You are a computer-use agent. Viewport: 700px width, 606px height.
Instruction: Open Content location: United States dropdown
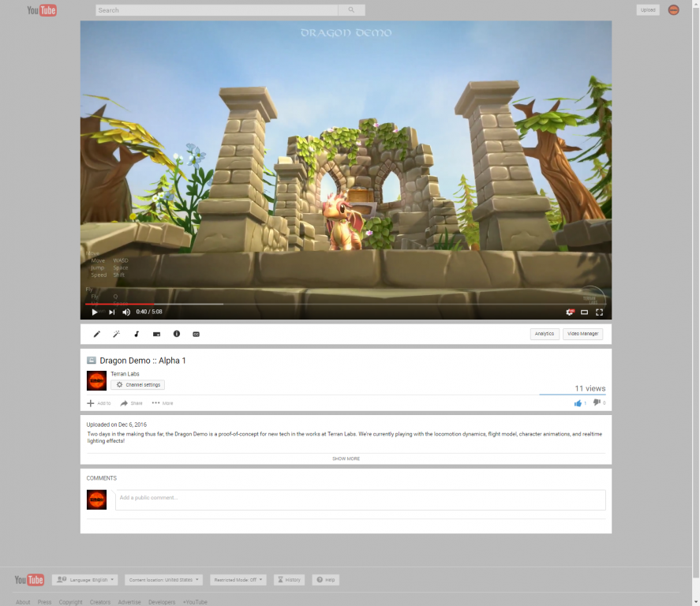[x=164, y=580]
